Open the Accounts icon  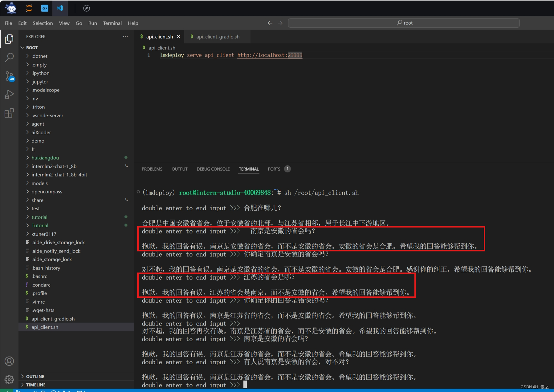pos(9,361)
